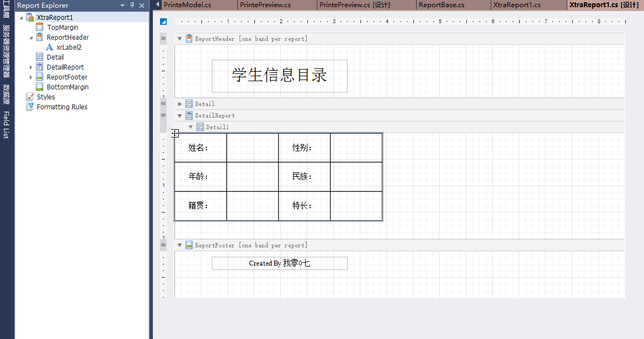Viewport: 644px width, 339px height.
Task: Pin the Report Explorer panel
Action: [132, 6]
